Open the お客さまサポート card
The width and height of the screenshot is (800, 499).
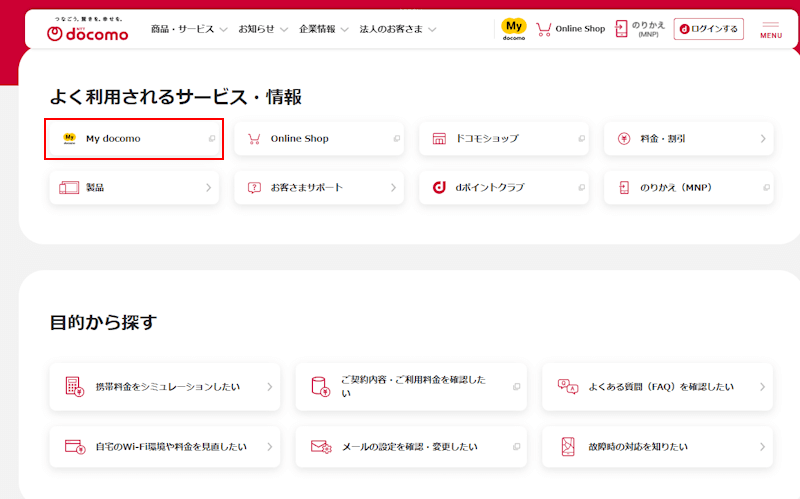point(319,188)
